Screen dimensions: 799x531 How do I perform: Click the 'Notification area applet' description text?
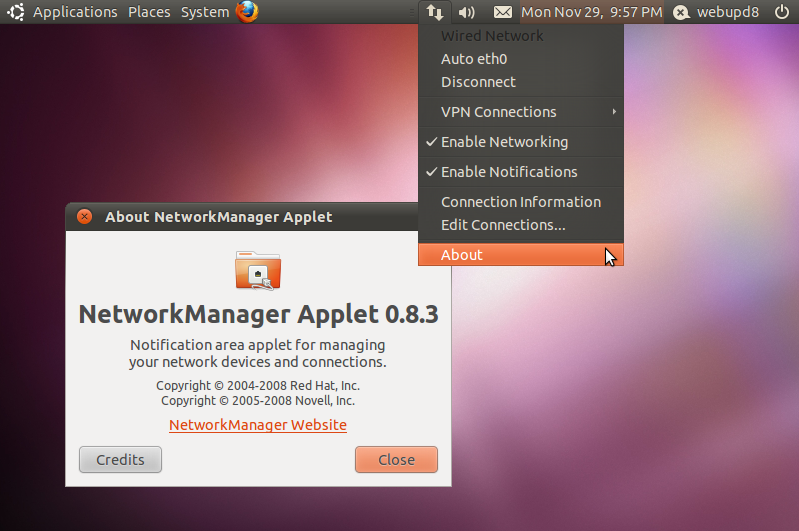[258, 353]
